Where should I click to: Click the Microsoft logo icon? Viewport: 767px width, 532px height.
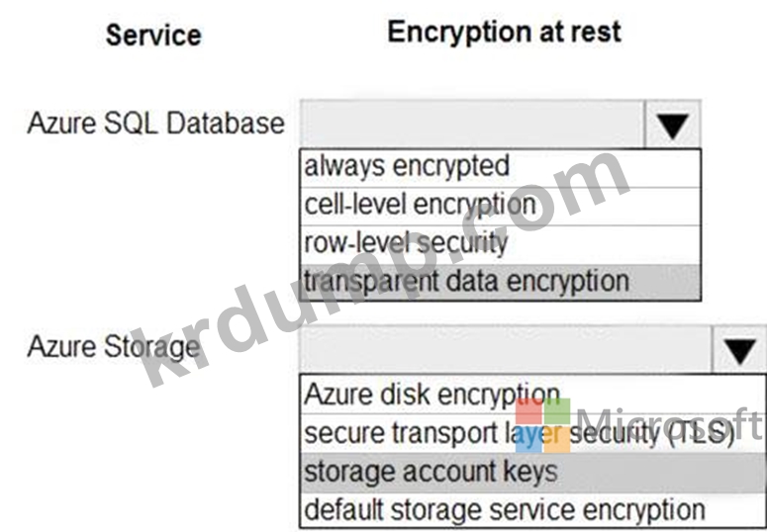pyautogui.click(x=543, y=425)
